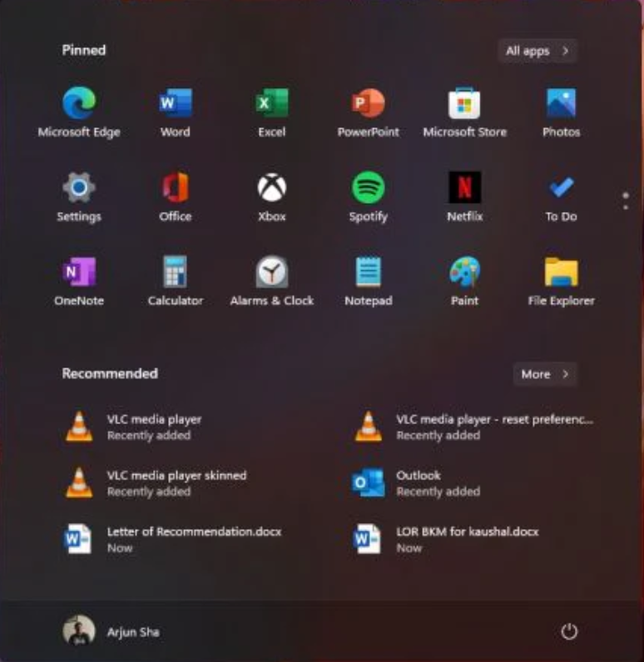Launch Word from the pinned apps
The image size is (644, 662).
coord(176,112)
